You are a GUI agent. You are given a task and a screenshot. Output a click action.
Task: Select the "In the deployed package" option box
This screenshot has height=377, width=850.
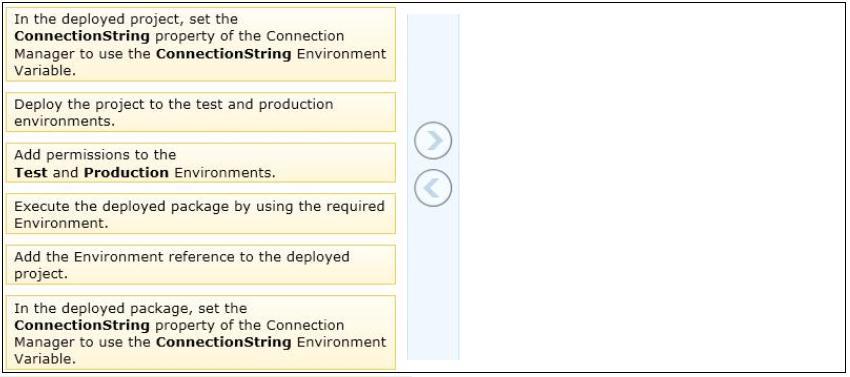(x=201, y=333)
